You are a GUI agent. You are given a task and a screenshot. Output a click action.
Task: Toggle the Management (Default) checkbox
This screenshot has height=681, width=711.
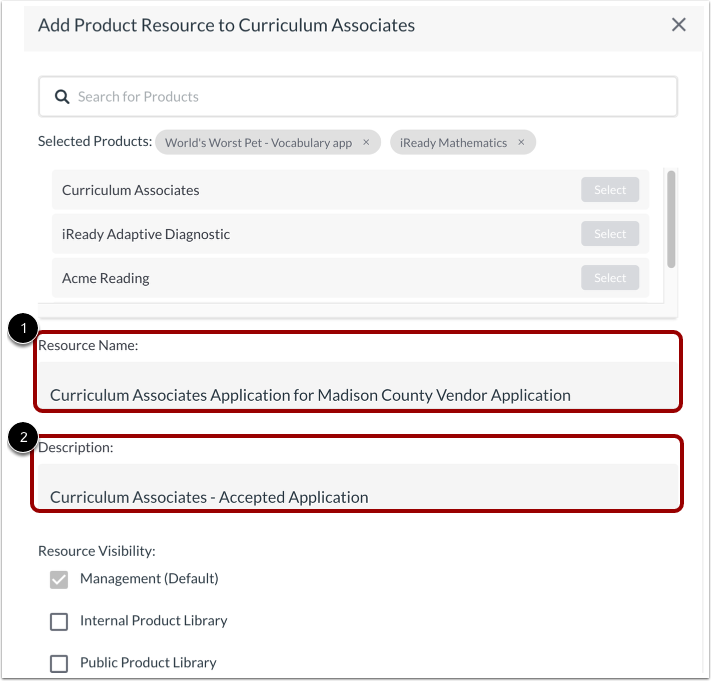point(59,579)
